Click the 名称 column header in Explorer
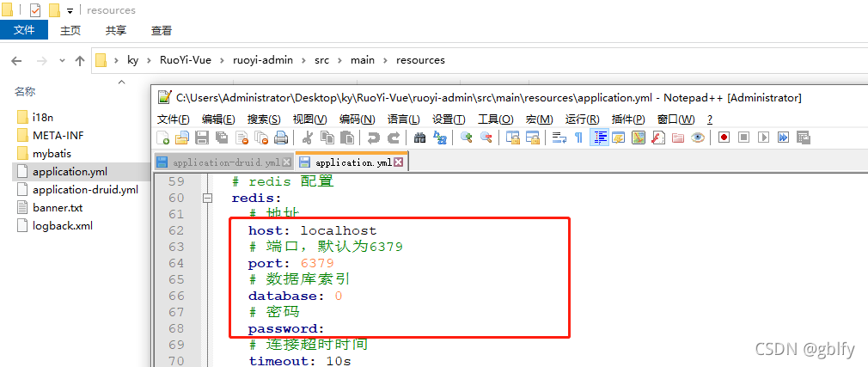 click(x=25, y=92)
